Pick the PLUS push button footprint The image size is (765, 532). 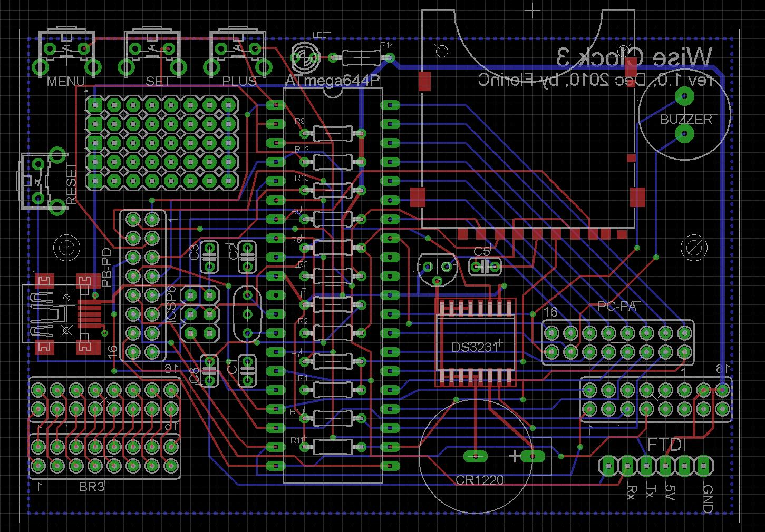(237, 53)
